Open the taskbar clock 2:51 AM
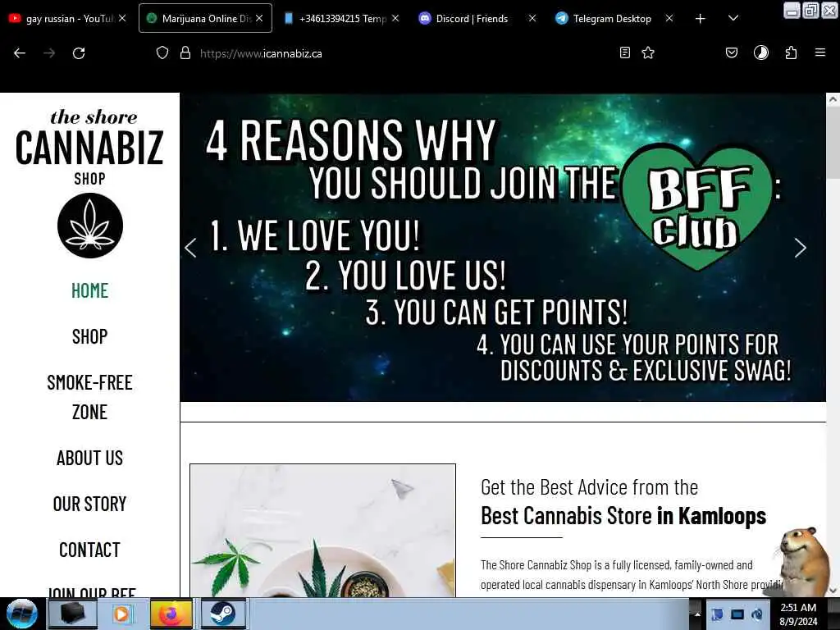Viewport: 840px width, 630px height. pyautogui.click(x=798, y=614)
